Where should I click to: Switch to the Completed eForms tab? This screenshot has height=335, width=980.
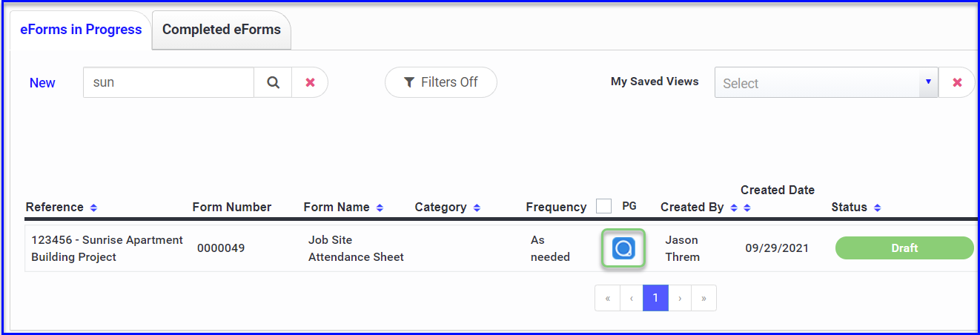point(222,30)
